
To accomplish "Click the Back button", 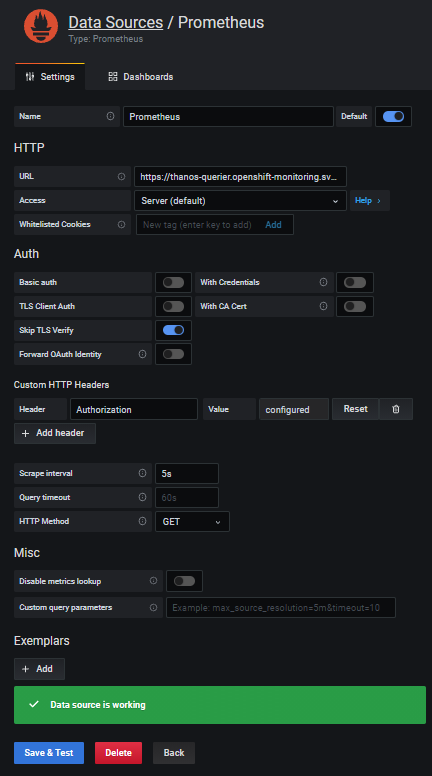I will tap(174, 753).
